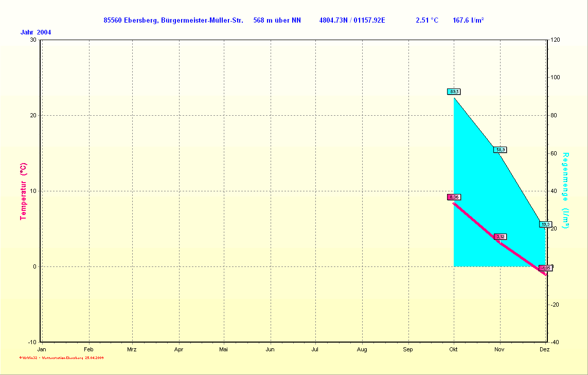Click the WsWin32 Wetterstation footer text
The image size is (588, 375).
(62, 358)
